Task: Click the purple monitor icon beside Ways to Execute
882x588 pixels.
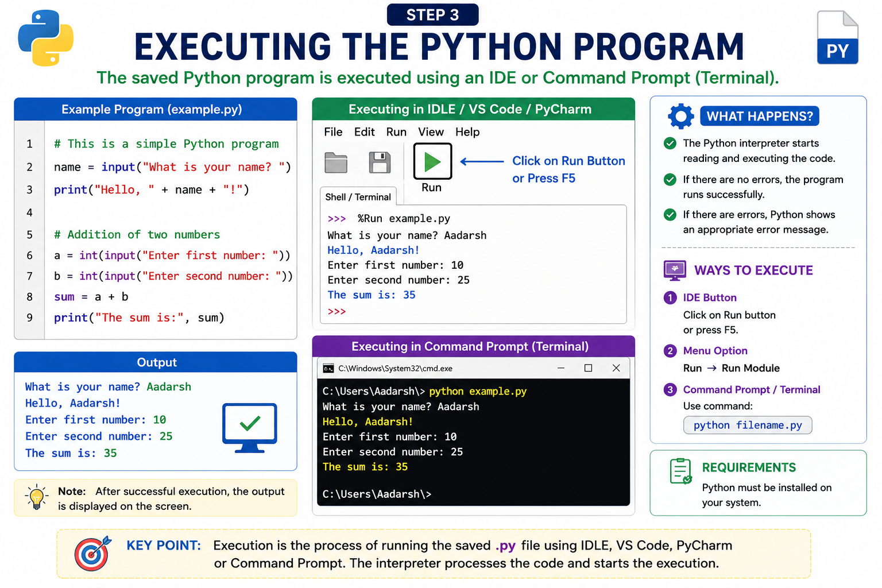Action: (x=675, y=270)
